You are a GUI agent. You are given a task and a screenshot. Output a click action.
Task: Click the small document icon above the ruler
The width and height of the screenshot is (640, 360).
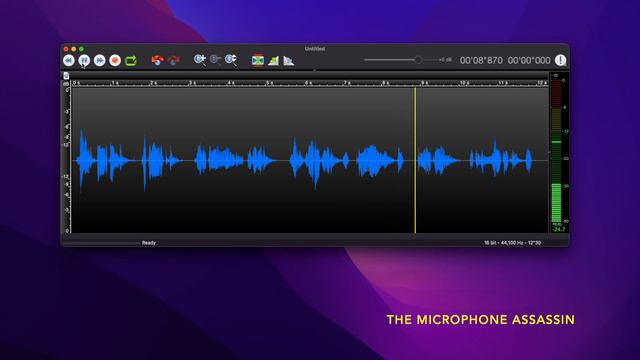click(x=66, y=76)
